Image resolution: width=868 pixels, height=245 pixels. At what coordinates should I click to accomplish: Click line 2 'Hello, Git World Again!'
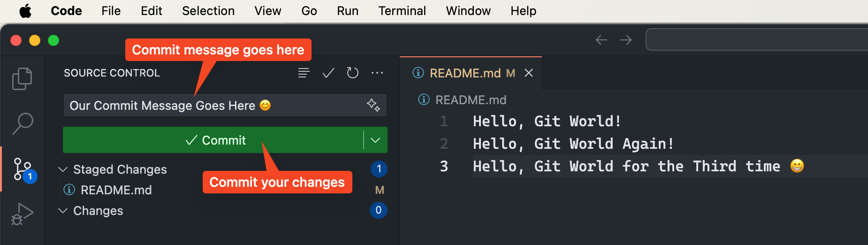coord(573,144)
